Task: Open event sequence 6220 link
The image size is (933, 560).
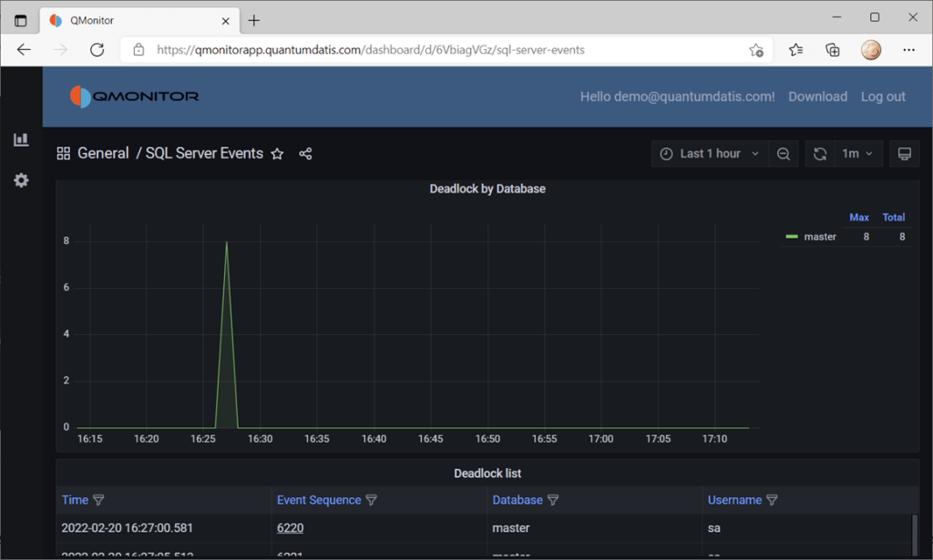Action: tap(290, 528)
